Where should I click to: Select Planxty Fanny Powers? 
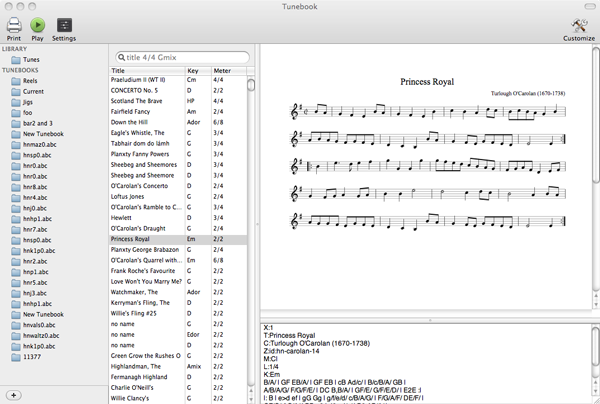[178, 154]
